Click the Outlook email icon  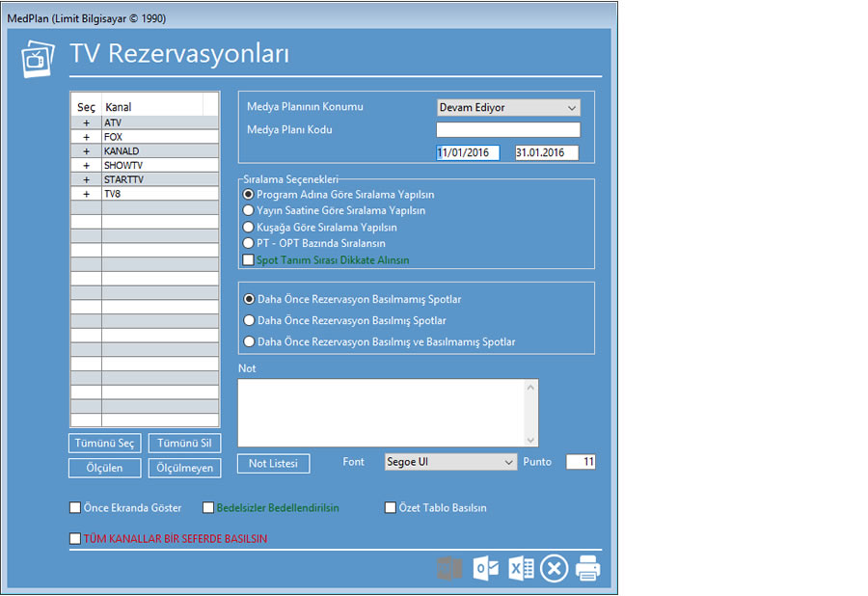click(486, 569)
